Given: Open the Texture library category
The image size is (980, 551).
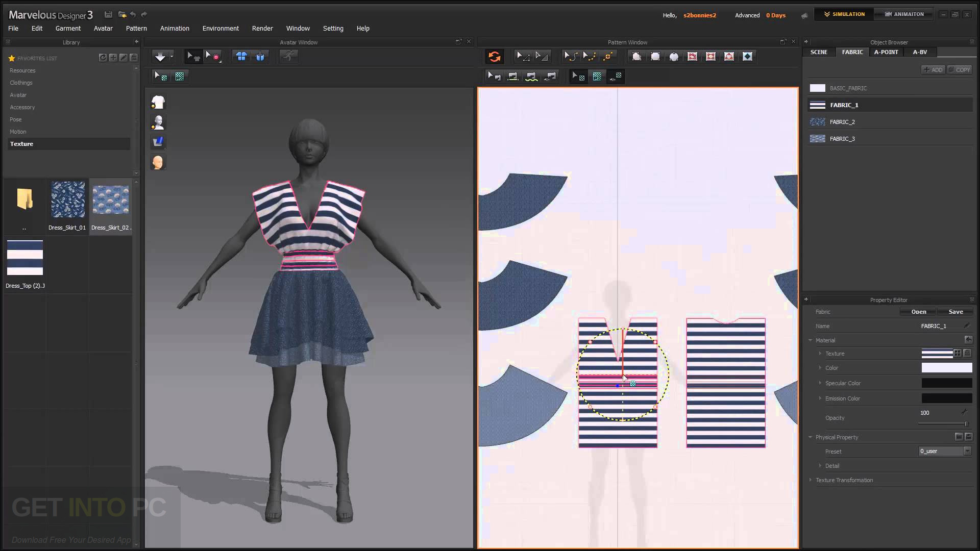Looking at the screenshot, I should 69,144.
